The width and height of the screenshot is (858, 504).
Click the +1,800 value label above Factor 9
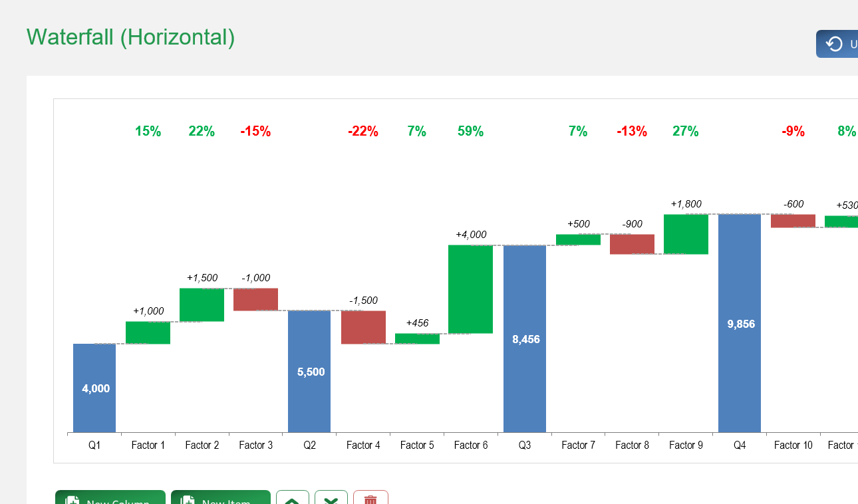[x=687, y=204]
